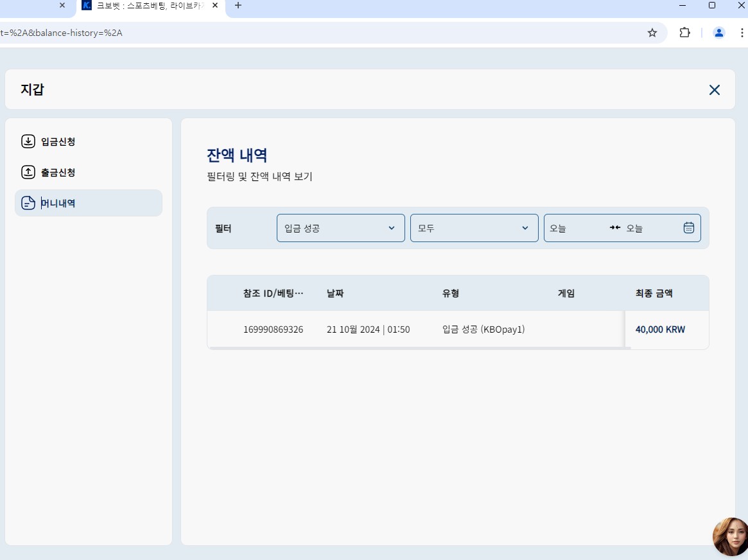
Task: Click the document icon beside 머니내역
Action: (x=28, y=203)
